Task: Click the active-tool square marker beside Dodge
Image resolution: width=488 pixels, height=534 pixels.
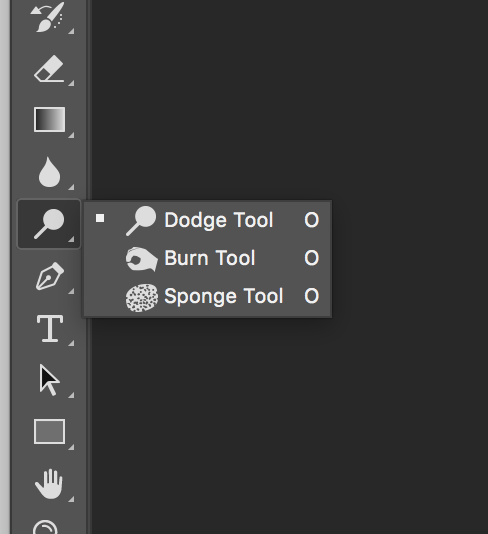Action: [100, 218]
